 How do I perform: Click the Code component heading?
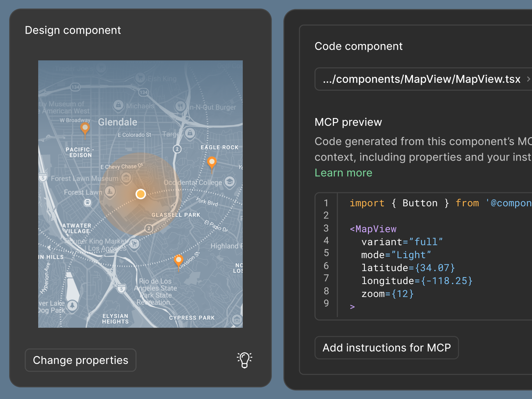[x=358, y=46]
